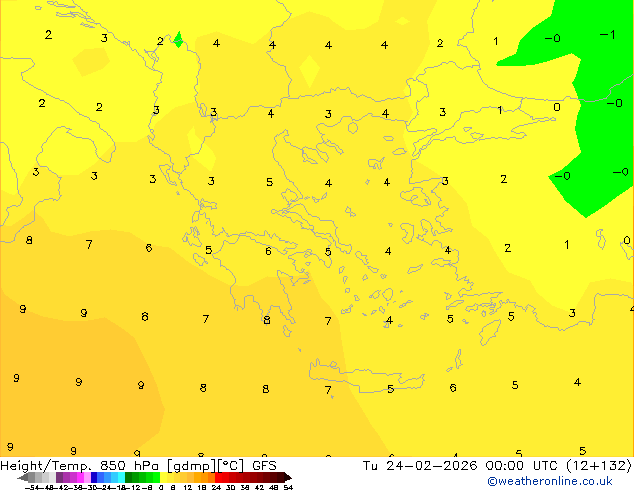Click the '850 hPa' pressure level label
The image size is (634, 490).
point(129,466)
